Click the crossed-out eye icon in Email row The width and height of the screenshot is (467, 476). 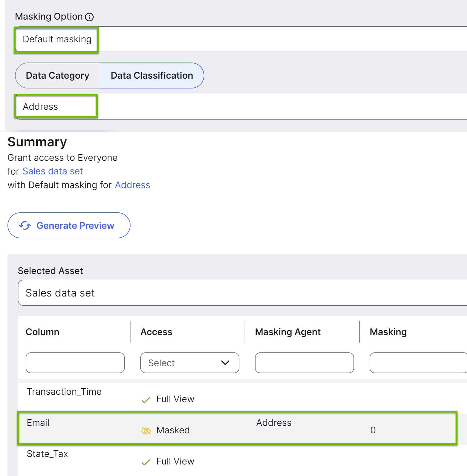click(x=146, y=430)
